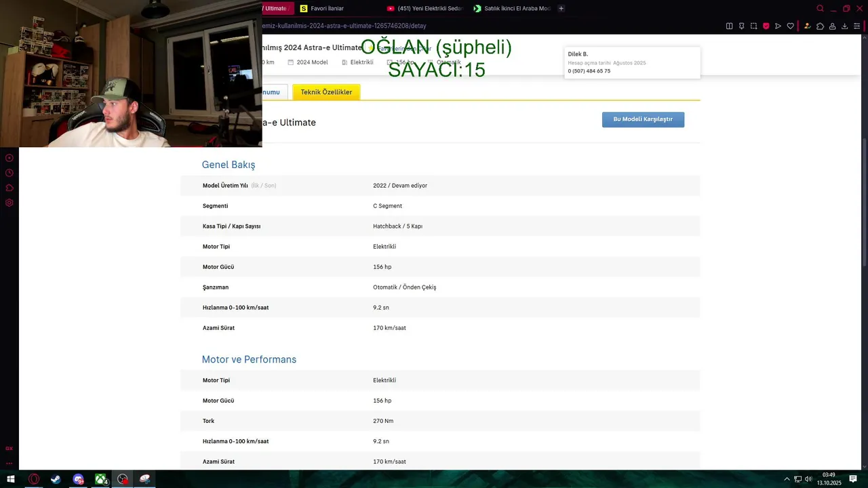Switch to the Ultimate browser tab
Image resolution: width=868 pixels, height=488 pixels.
(277, 8)
